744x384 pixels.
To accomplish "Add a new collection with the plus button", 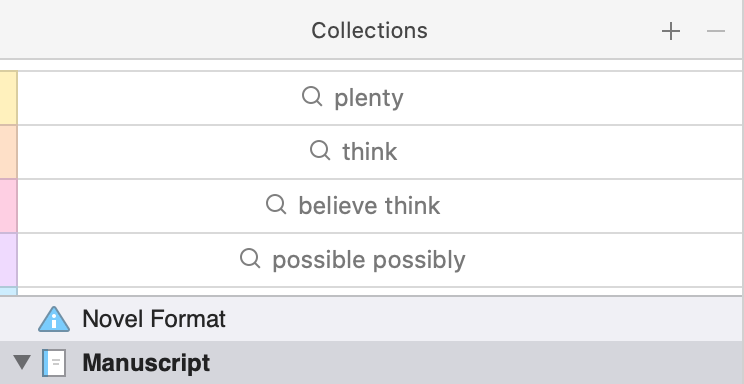I will [x=671, y=31].
